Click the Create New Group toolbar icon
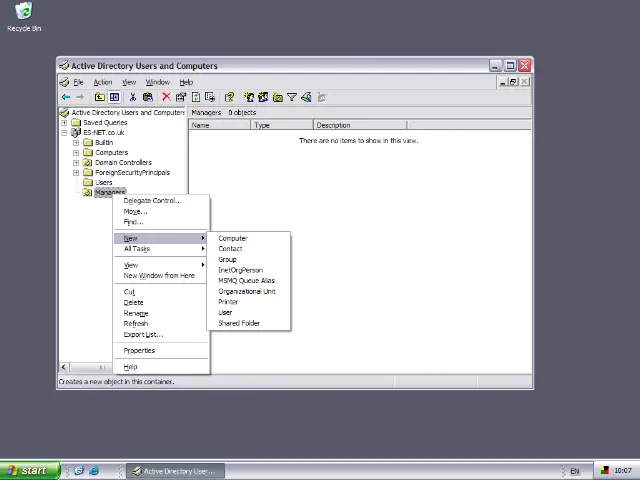640x480 pixels. pyautogui.click(x=263, y=97)
